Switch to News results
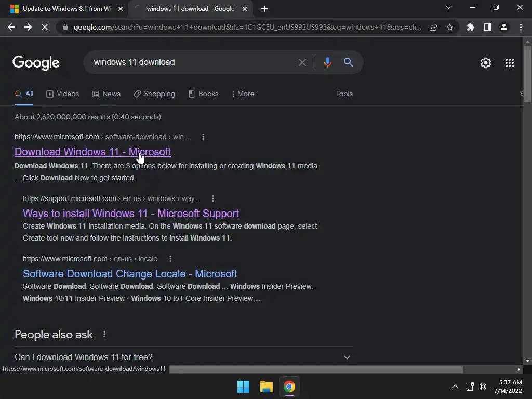 pyautogui.click(x=106, y=94)
